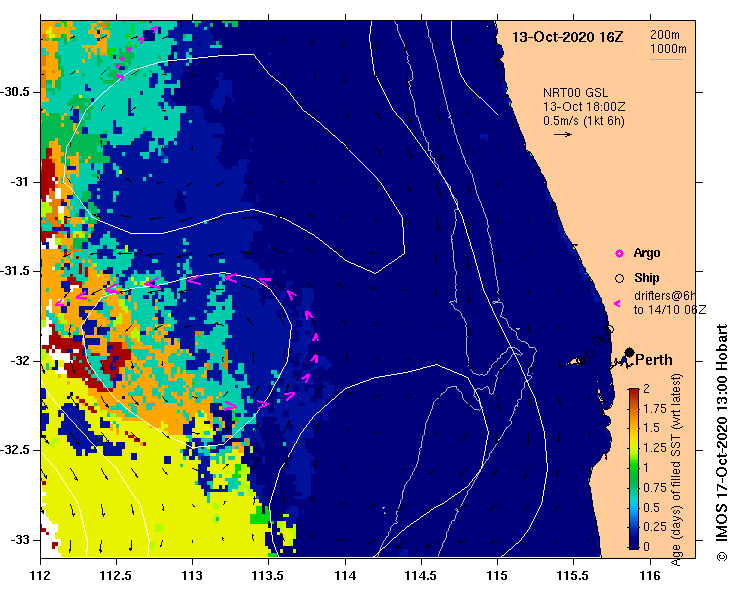739x592 pixels.
Task: Click longitude axis label '115.5'
Action: (x=574, y=576)
